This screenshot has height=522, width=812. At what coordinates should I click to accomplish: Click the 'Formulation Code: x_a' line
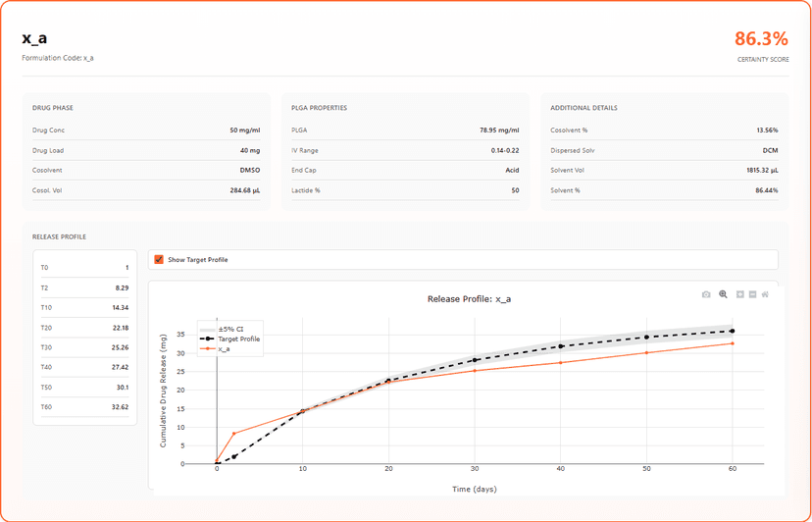click(58, 58)
